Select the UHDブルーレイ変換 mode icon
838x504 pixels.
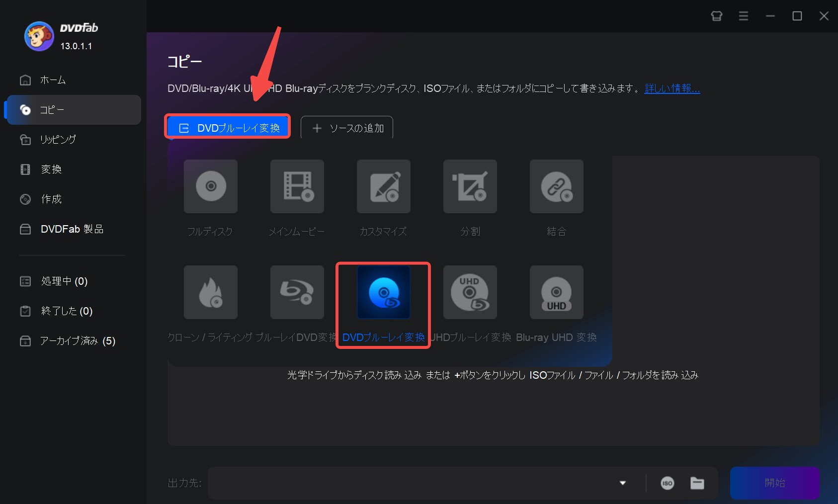tap(470, 292)
